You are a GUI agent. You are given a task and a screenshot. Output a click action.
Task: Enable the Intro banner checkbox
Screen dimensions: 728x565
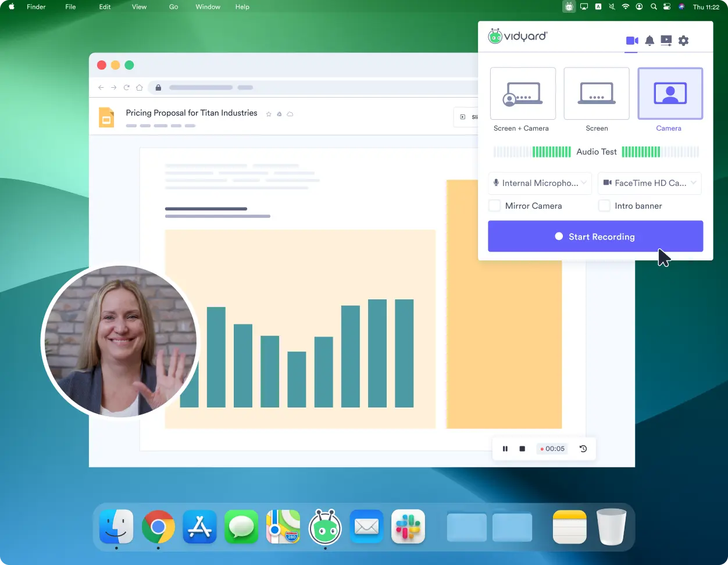(605, 206)
